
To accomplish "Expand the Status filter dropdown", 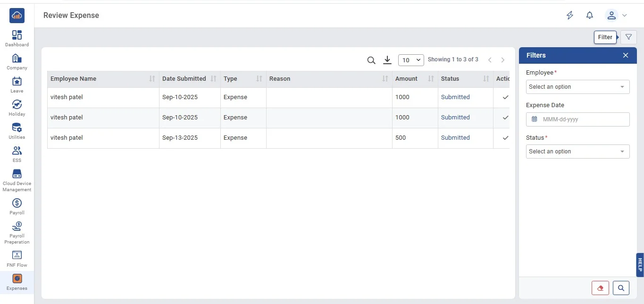I will click(577, 152).
